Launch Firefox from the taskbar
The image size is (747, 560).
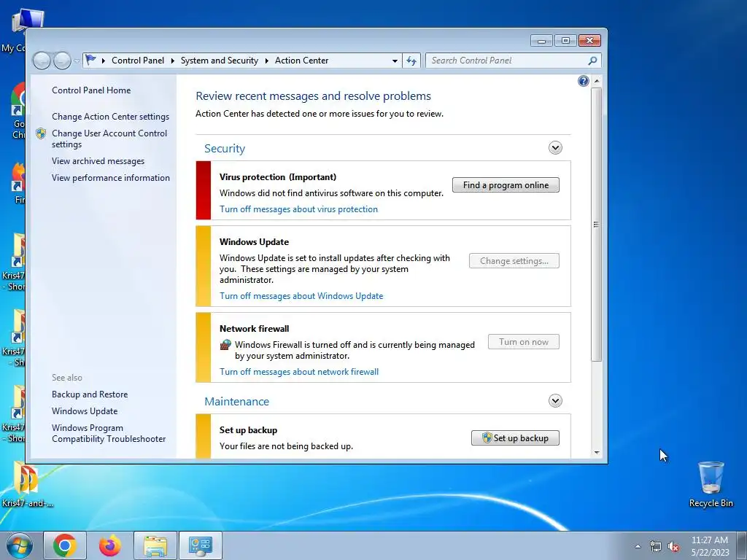(x=109, y=545)
